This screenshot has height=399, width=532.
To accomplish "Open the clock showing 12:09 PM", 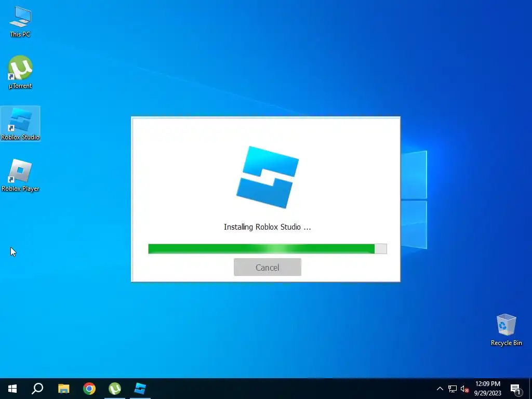I will (x=487, y=389).
